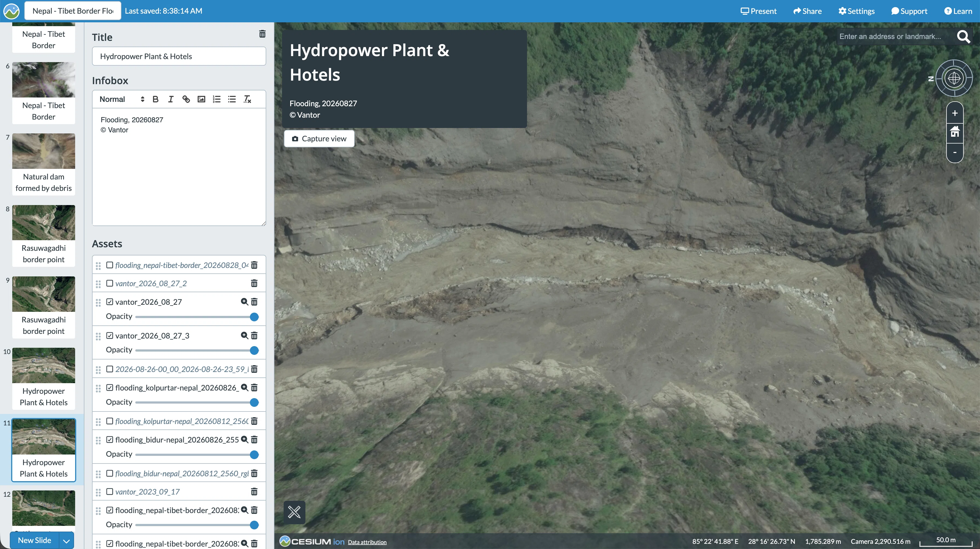Adjust flooding_bidur-nepal_20260826 opacity slider

pos(197,455)
